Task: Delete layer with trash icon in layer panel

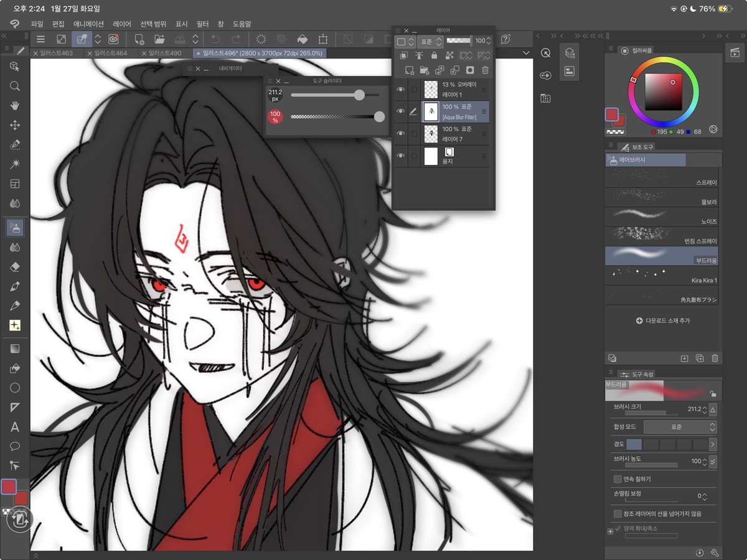Action: click(x=486, y=70)
